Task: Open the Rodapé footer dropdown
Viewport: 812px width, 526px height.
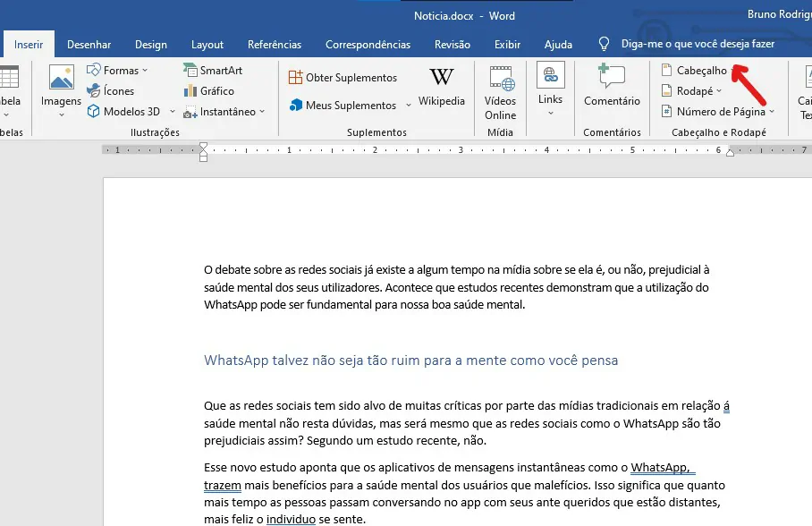Action: tap(719, 90)
